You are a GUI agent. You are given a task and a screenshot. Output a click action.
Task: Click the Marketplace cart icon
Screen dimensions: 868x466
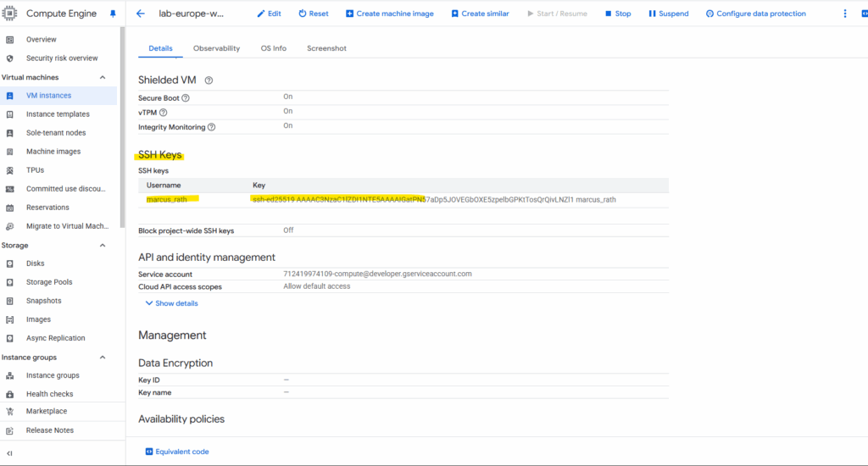click(x=9, y=411)
